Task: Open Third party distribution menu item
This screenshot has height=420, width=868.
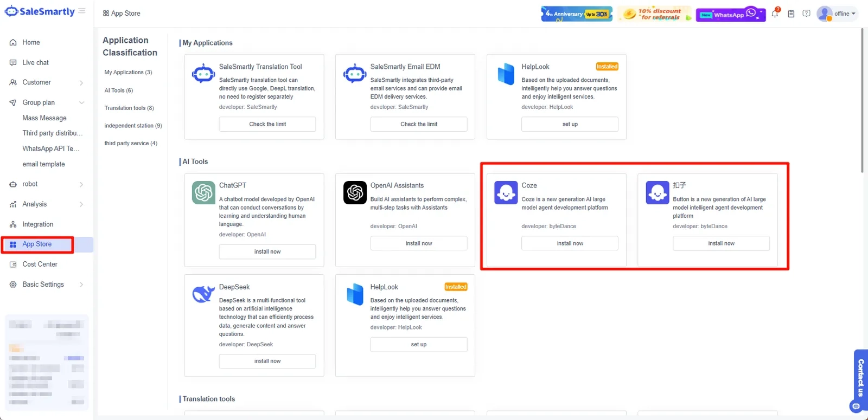Action: (53, 133)
